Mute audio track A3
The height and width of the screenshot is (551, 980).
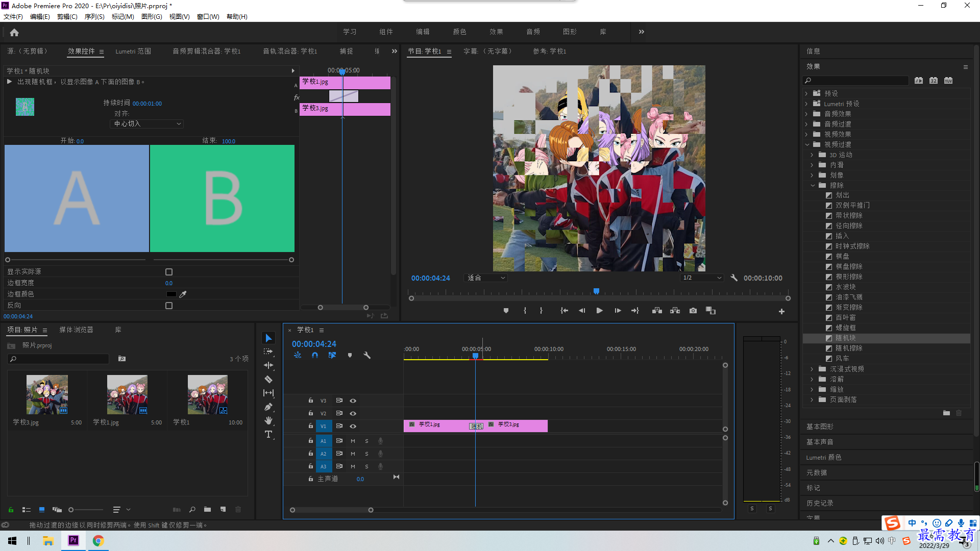[353, 466]
